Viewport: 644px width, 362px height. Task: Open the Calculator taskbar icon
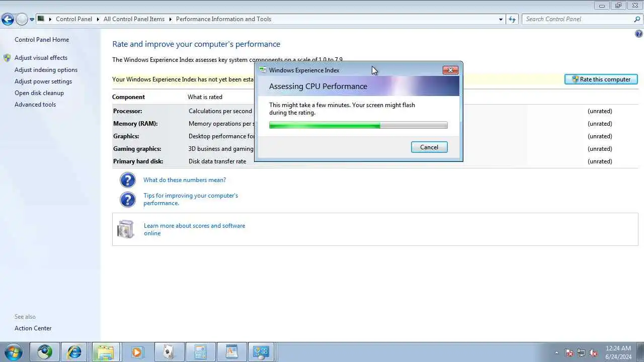pos(200,352)
